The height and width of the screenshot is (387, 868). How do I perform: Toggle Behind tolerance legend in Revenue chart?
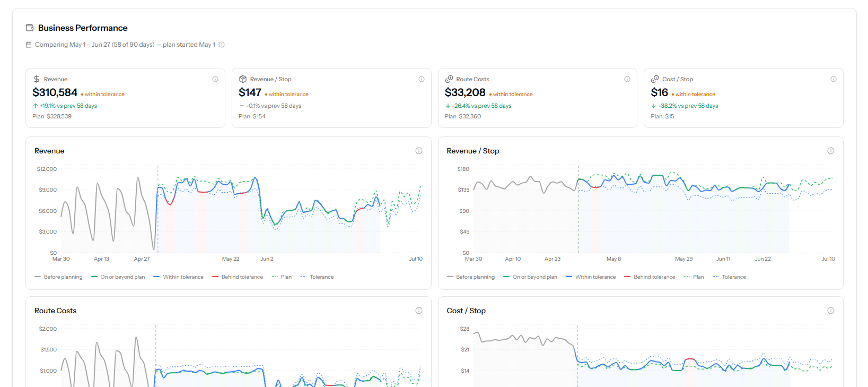[238, 277]
